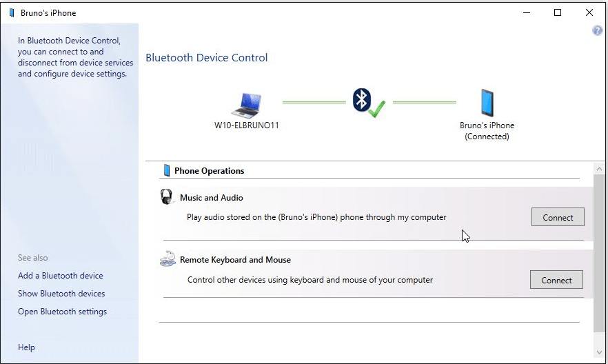Click the headphones icon beside Music and Audio
Image resolution: width=608 pixels, height=364 pixels.
point(167,197)
